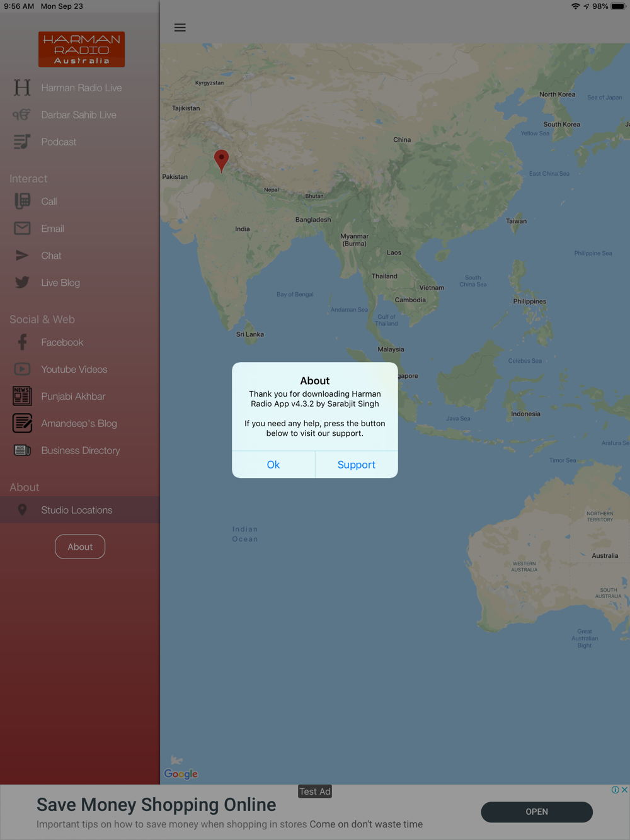Click the Australia label on map
The width and height of the screenshot is (630, 840).
click(605, 556)
